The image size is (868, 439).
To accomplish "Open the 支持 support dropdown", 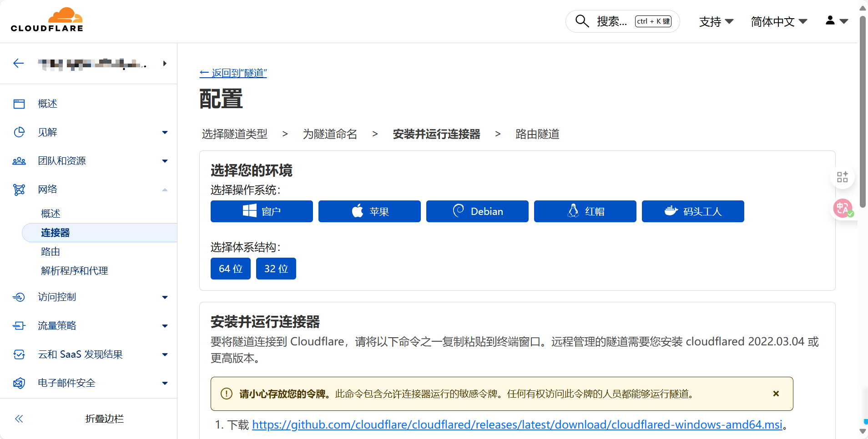I will 716,21.
